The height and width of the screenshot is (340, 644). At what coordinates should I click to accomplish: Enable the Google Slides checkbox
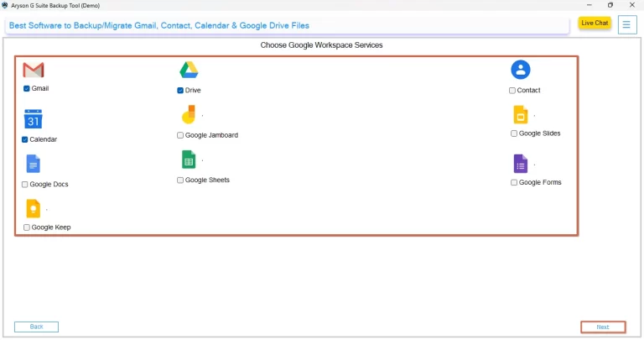tap(514, 133)
